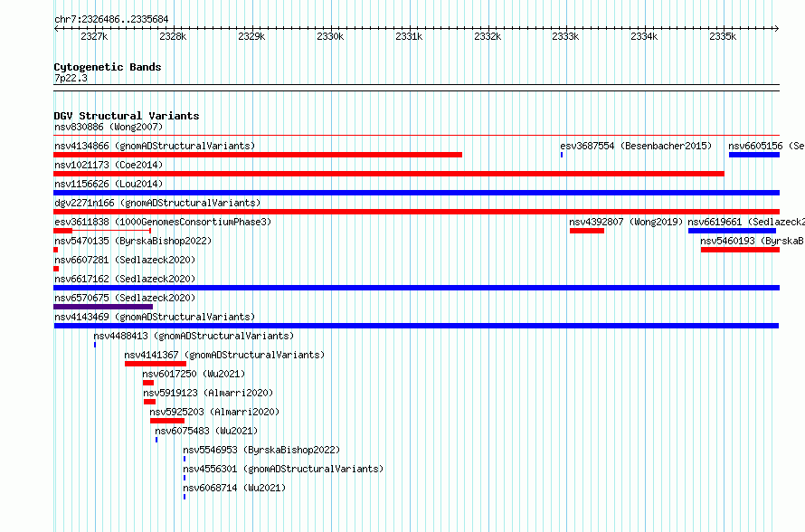This screenshot has width=805, height=532.
Task: Open the nsv6605156 variant label
Action: click(766, 146)
